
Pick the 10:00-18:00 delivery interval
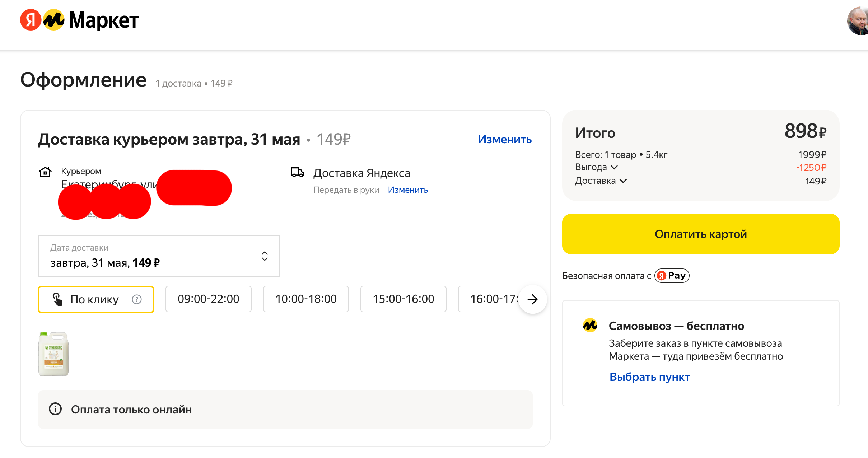pos(306,299)
